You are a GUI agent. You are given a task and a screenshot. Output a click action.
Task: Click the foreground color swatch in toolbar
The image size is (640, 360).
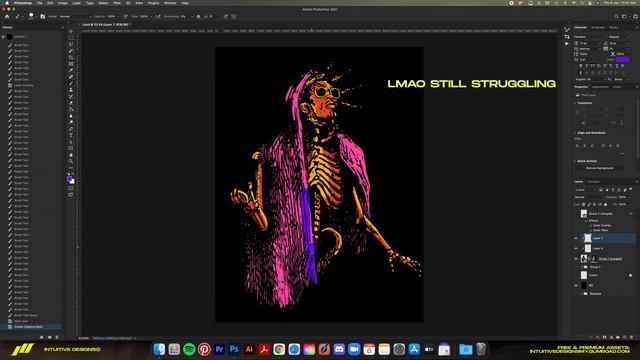coord(70,178)
